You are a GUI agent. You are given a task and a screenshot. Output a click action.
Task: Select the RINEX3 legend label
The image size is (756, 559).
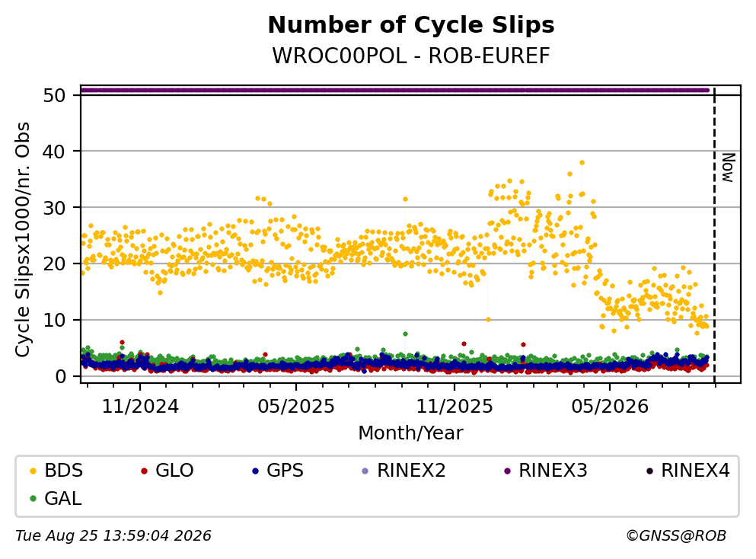553,471
